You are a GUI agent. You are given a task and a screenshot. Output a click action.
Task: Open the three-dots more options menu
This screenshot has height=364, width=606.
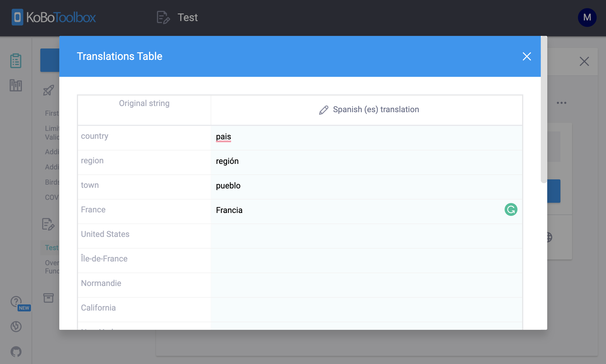[561, 103]
